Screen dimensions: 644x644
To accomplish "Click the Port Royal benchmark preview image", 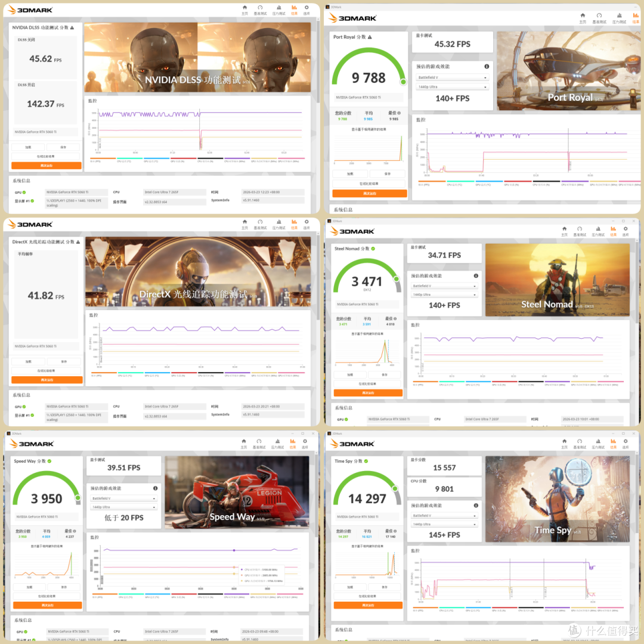I will (x=569, y=70).
